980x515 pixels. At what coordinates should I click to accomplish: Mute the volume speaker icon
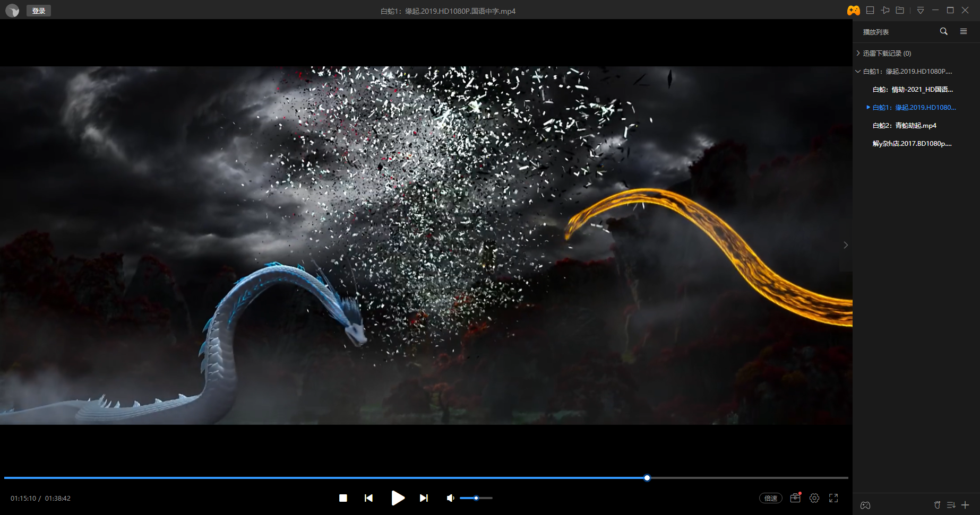[x=450, y=498]
